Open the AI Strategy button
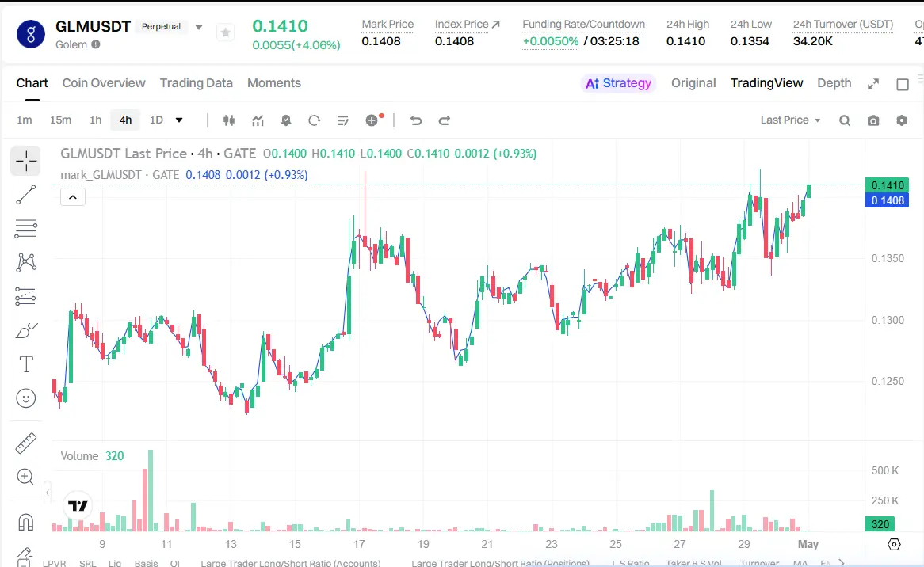Viewport: 924px width, 567px height. point(618,83)
